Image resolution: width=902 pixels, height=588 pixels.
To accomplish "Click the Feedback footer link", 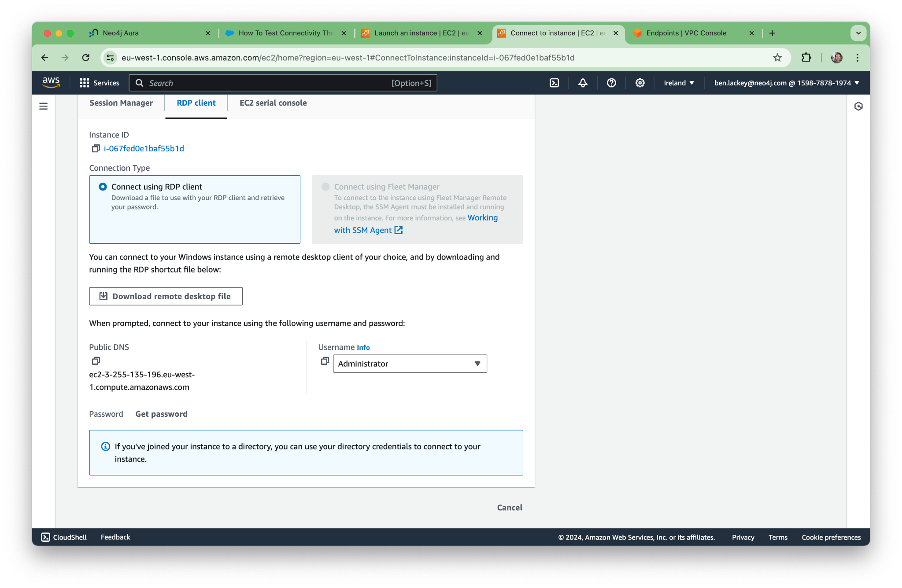I will [115, 537].
